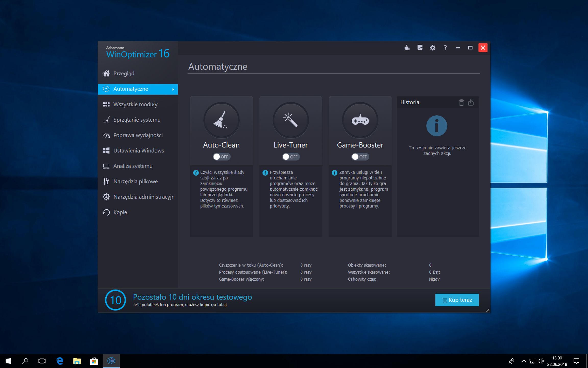Open Kopie backups section
Screen dimensions: 588x368
(x=120, y=212)
